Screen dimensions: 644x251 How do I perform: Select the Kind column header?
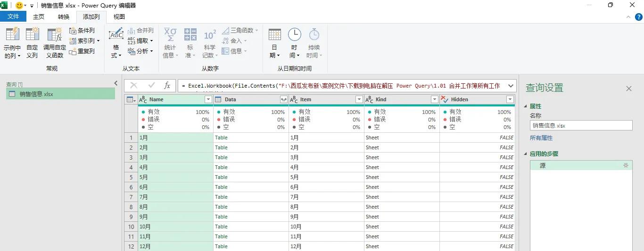402,99
